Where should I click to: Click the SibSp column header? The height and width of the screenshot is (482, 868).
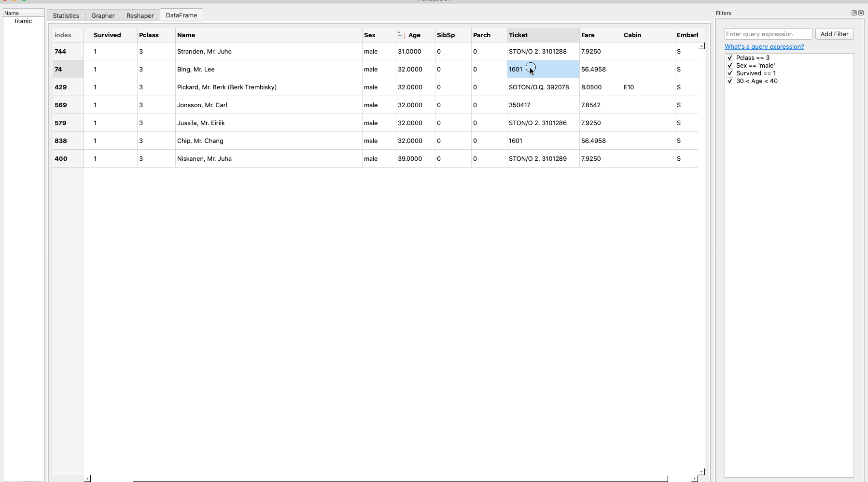453,35
